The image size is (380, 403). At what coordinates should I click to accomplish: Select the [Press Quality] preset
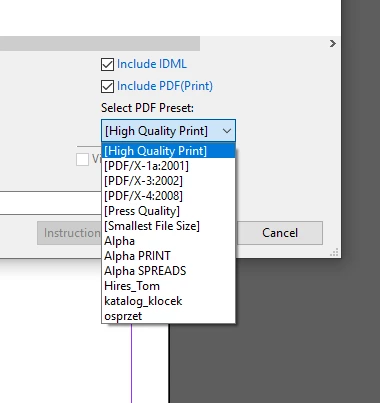pos(168,211)
